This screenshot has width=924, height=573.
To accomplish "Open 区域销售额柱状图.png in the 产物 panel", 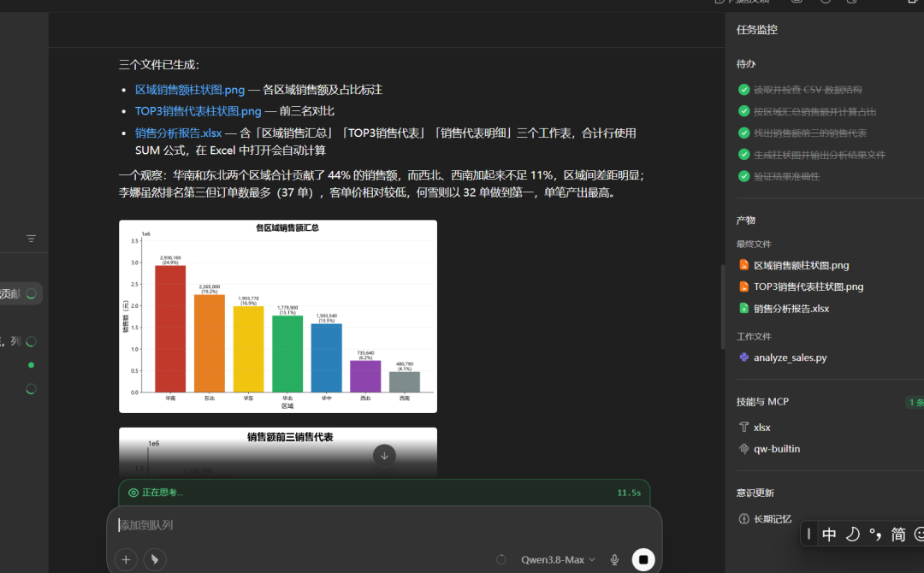I will [801, 265].
